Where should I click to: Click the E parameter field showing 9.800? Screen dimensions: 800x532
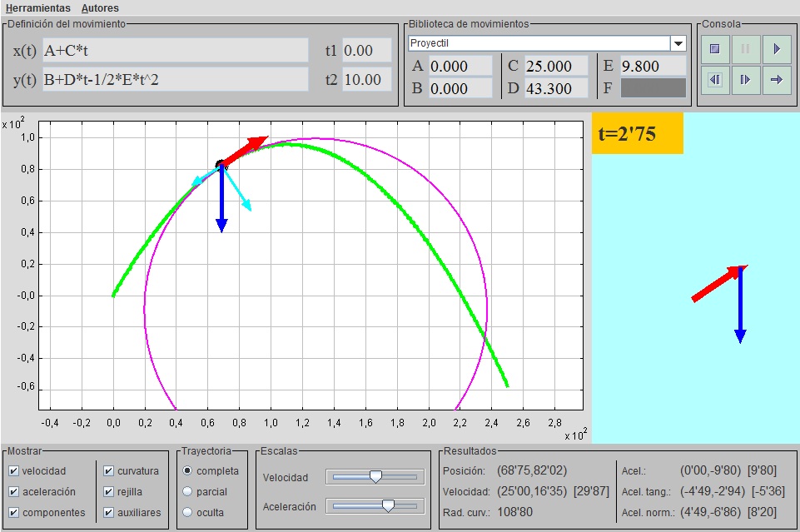pyautogui.click(x=653, y=66)
